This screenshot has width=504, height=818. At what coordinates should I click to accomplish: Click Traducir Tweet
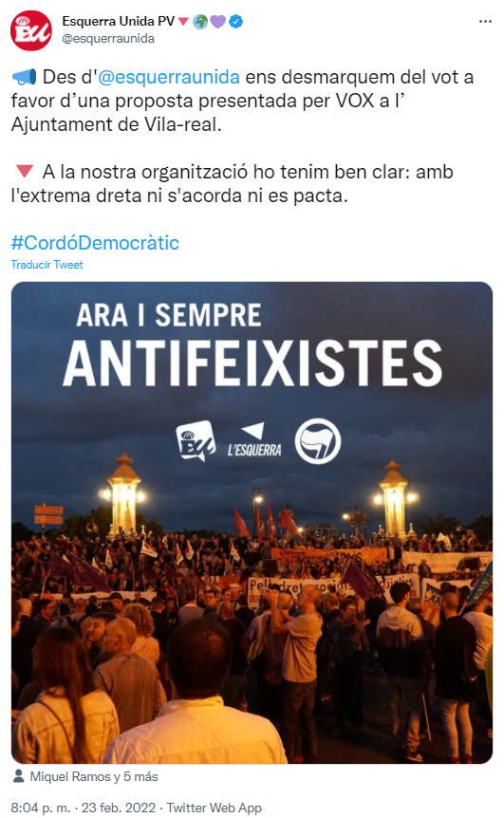coord(47,265)
